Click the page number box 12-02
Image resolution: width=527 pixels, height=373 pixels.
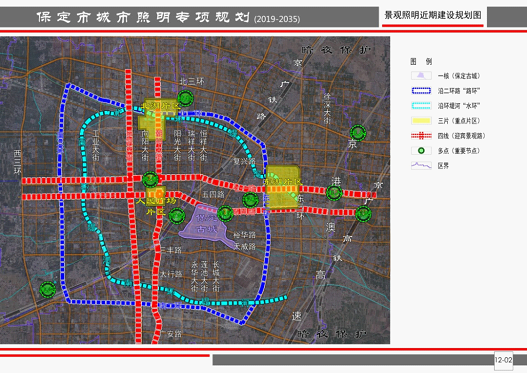click(503, 360)
